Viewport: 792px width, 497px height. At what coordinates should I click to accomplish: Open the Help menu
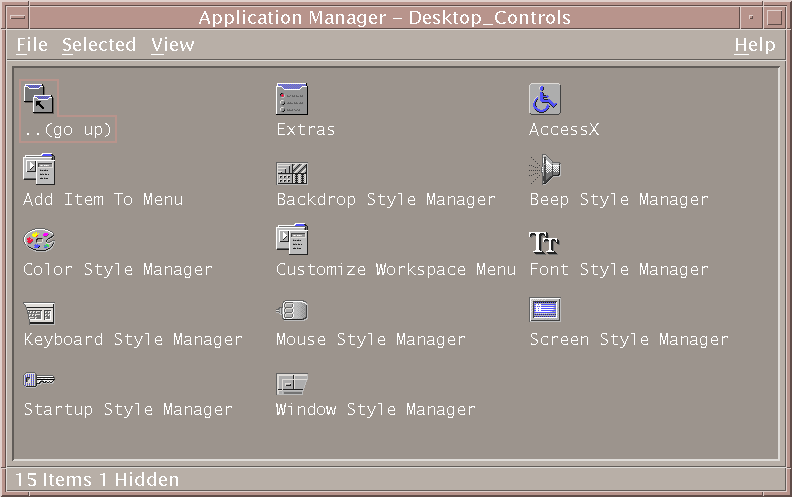click(x=754, y=45)
